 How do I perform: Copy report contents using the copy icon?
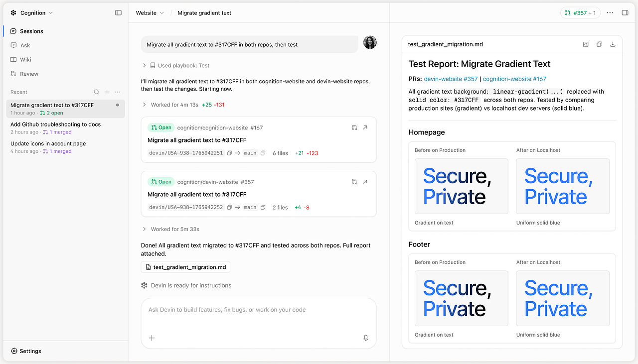pyautogui.click(x=599, y=44)
